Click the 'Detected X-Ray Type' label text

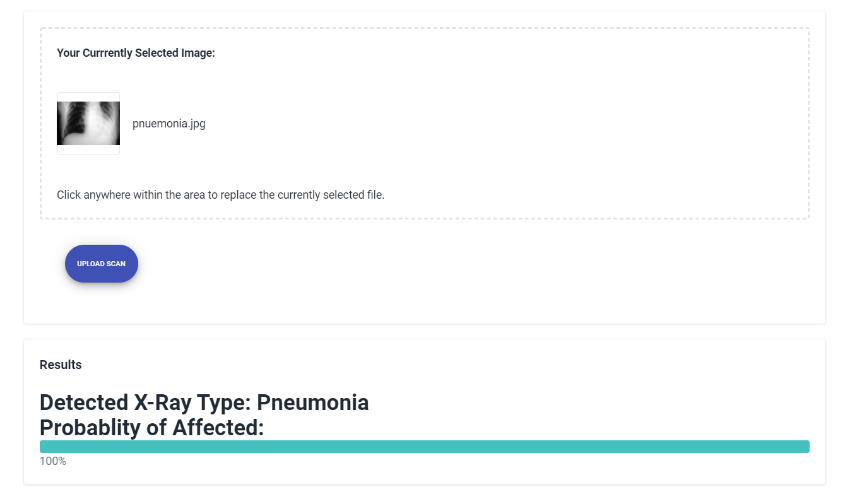145,402
